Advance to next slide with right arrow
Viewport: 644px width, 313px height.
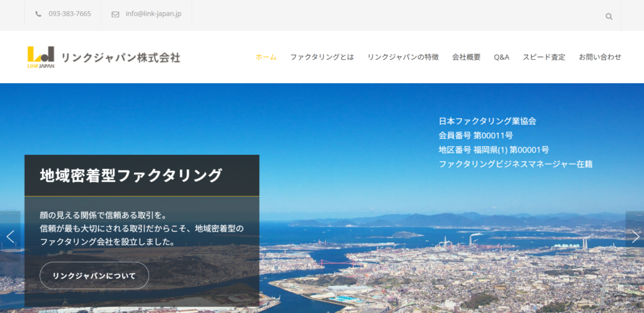point(635,236)
